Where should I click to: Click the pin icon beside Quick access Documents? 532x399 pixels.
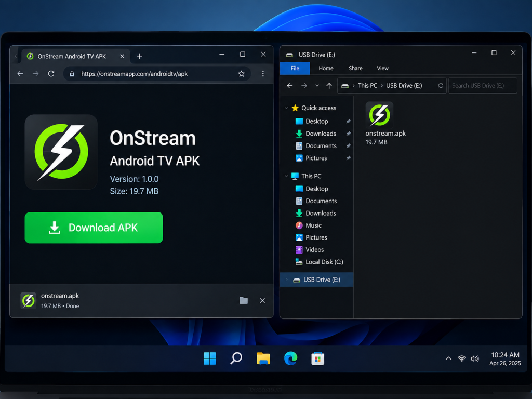pyautogui.click(x=348, y=145)
